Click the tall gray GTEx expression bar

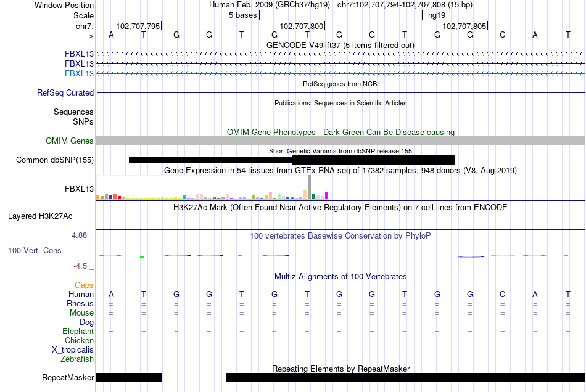point(310,187)
